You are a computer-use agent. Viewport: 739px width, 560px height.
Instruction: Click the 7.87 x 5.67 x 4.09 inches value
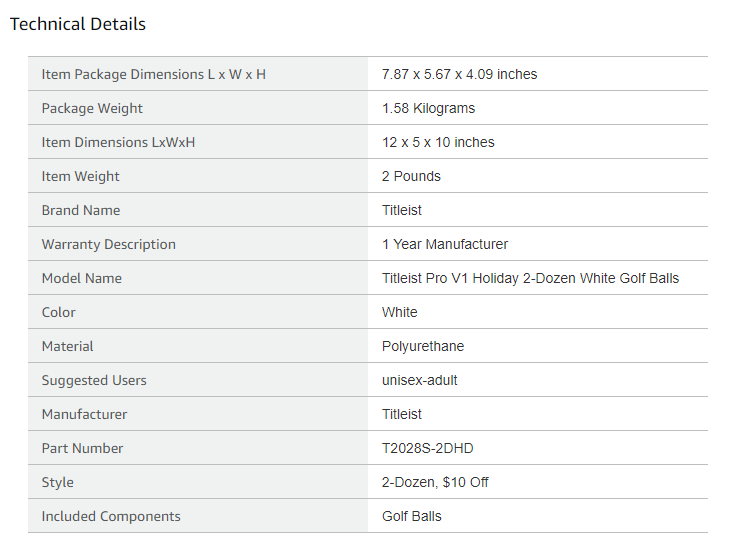(459, 74)
